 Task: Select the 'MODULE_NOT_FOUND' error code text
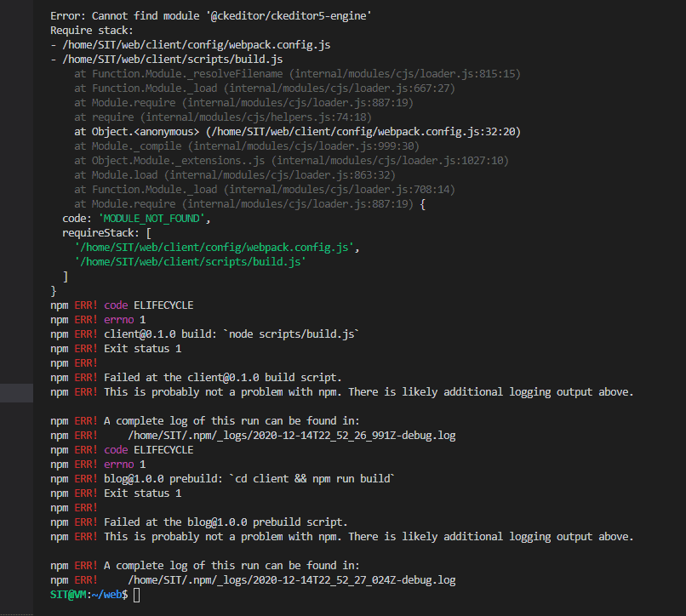click(154, 219)
